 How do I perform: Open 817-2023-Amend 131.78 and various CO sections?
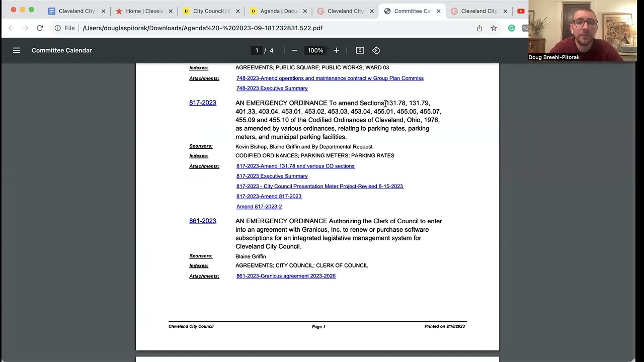click(x=295, y=166)
